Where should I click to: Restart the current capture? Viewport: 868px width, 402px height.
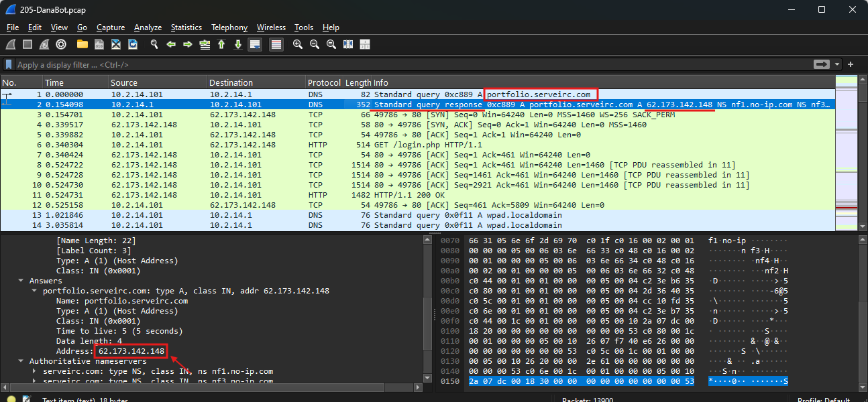(44, 44)
